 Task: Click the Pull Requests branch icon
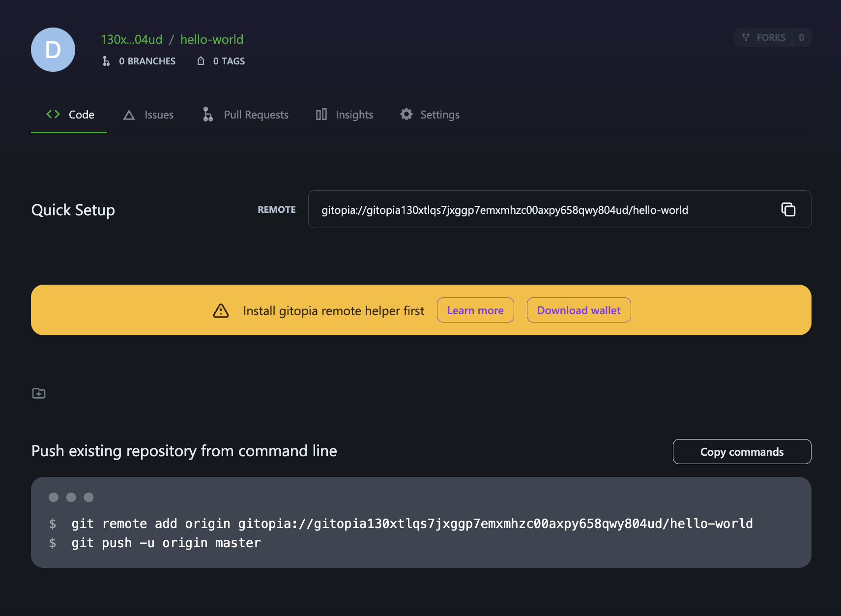[208, 114]
